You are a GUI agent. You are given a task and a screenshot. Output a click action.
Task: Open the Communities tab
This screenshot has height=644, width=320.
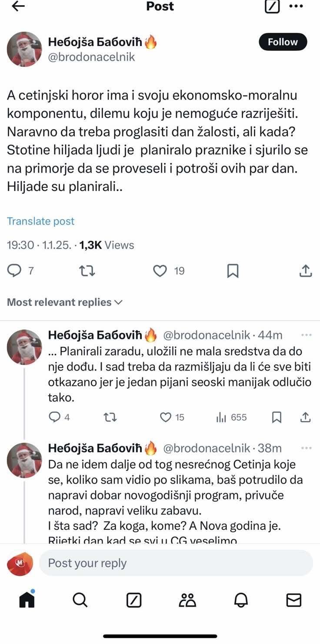pos(187,600)
